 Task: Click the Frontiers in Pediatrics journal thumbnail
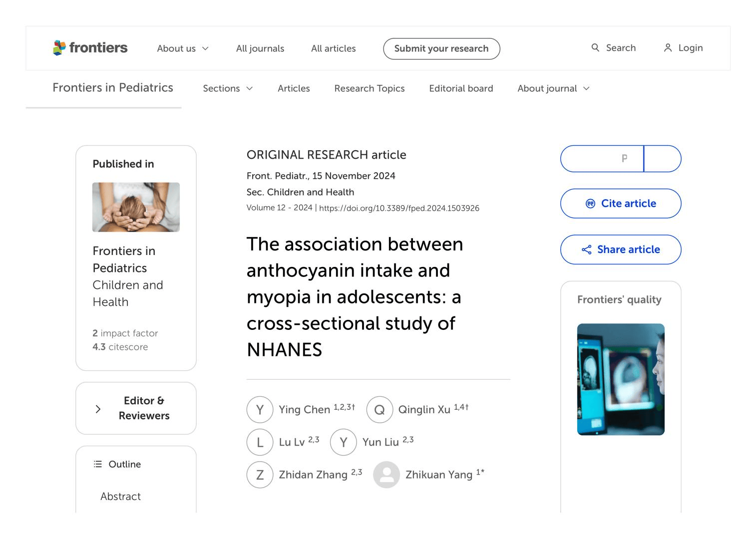click(136, 207)
